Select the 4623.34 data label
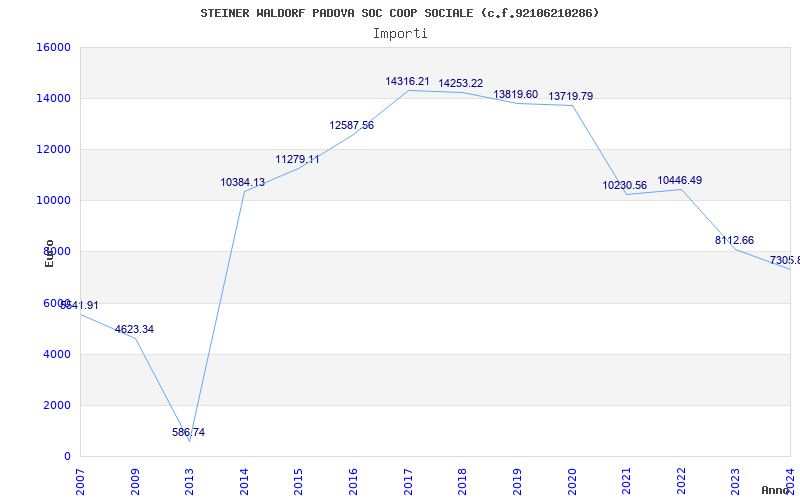 pyautogui.click(x=134, y=329)
